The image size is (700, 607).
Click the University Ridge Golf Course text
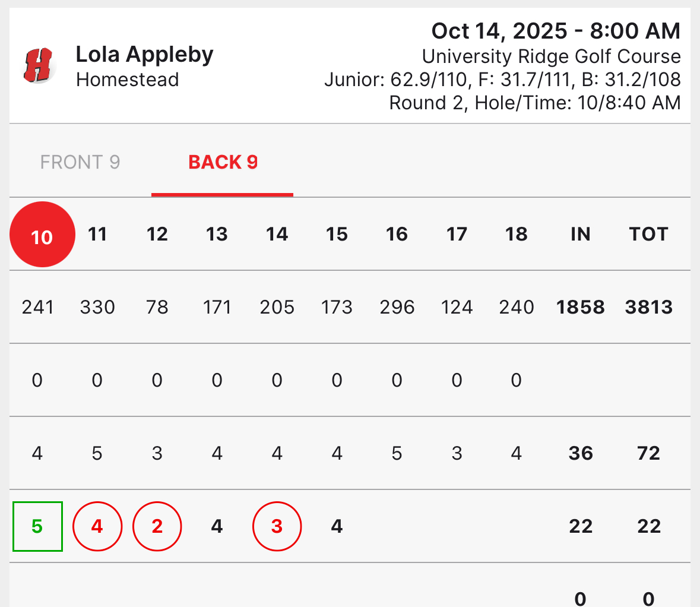pos(551,56)
